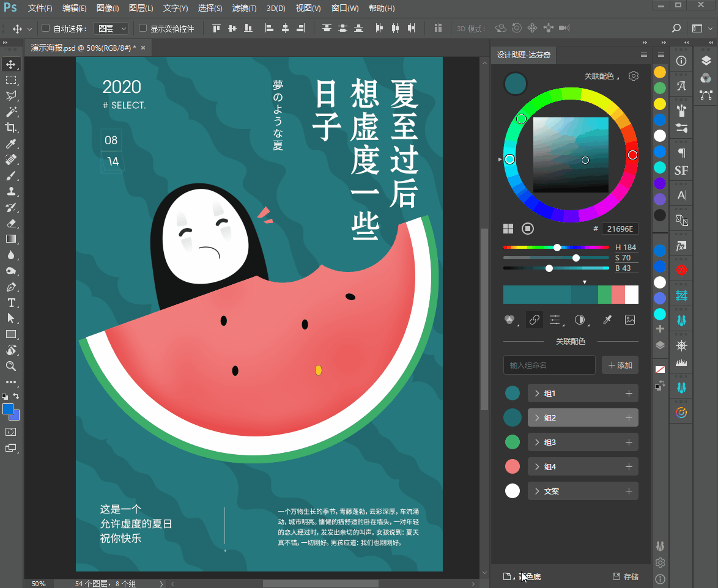Open the SF plugin panel icon

(681, 171)
